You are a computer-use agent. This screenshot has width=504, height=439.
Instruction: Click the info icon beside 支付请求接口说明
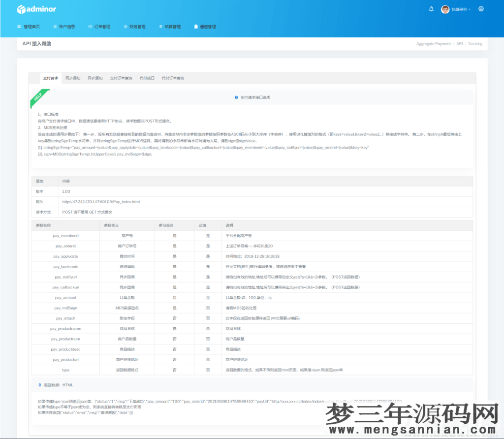pos(236,97)
